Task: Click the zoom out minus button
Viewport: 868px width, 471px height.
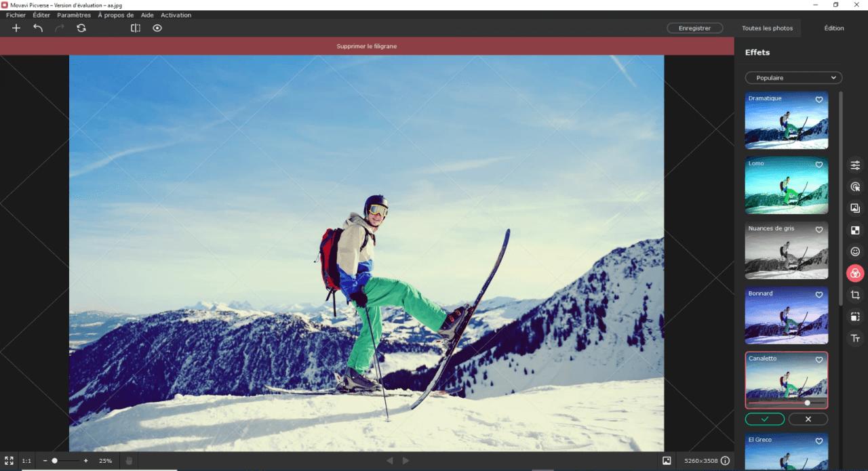Action: coord(45,461)
